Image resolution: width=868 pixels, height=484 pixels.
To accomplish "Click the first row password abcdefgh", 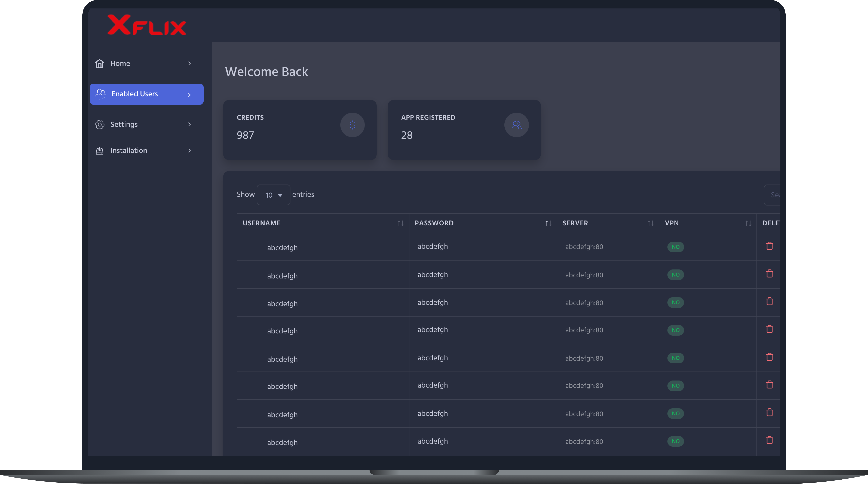I will [433, 247].
